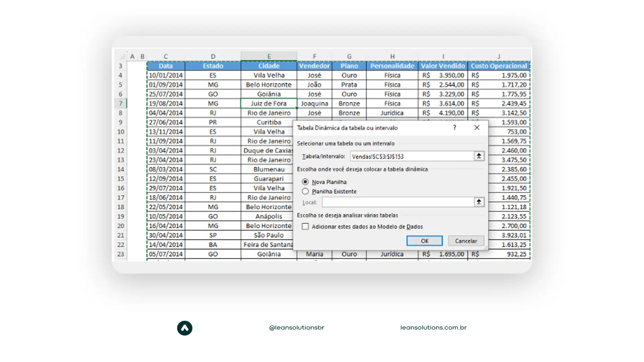Click the Local location input field
This screenshot has height=362, width=644.
398,202
